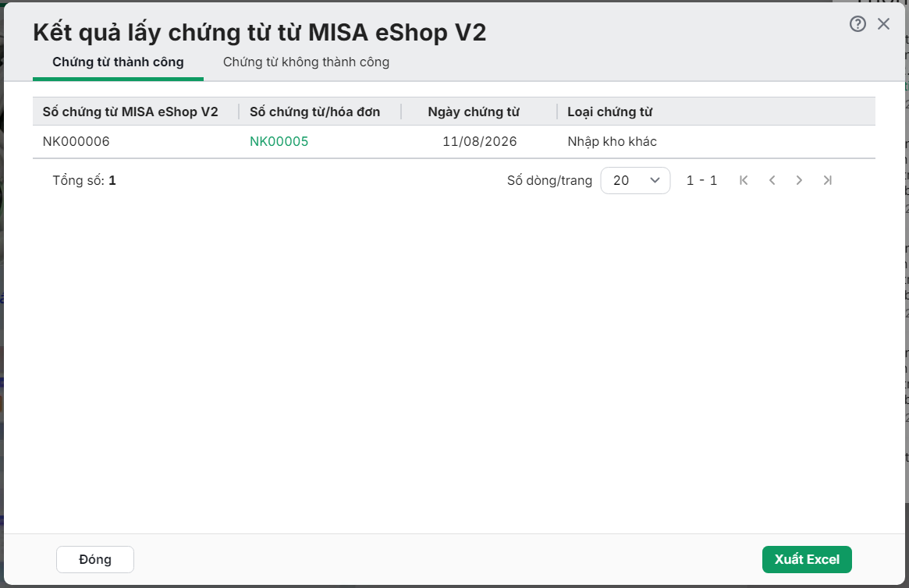Go to previous page arrow
Viewport: 909px width, 588px height.
click(772, 180)
